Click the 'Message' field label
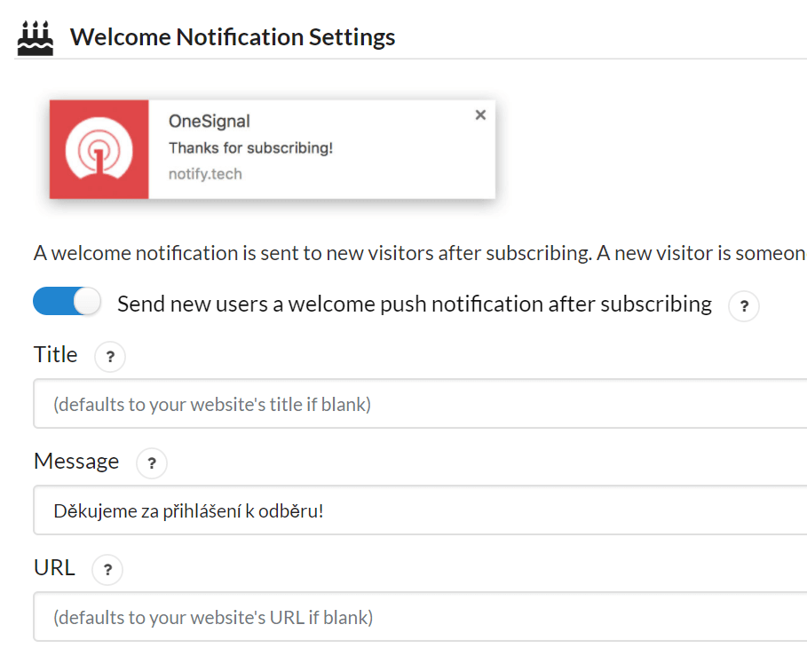The image size is (807, 672). (x=76, y=462)
